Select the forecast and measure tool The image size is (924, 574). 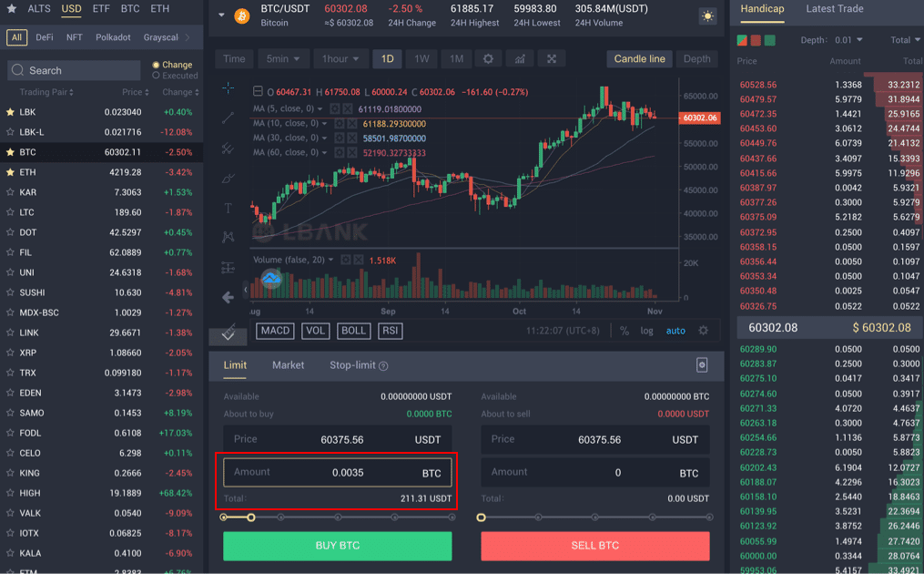point(228,267)
